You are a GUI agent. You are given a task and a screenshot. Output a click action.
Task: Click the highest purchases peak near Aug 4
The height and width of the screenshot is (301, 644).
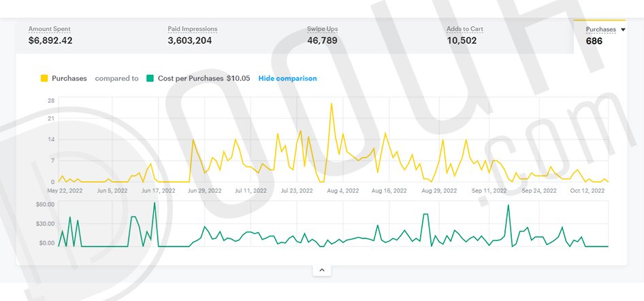coord(332,104)
